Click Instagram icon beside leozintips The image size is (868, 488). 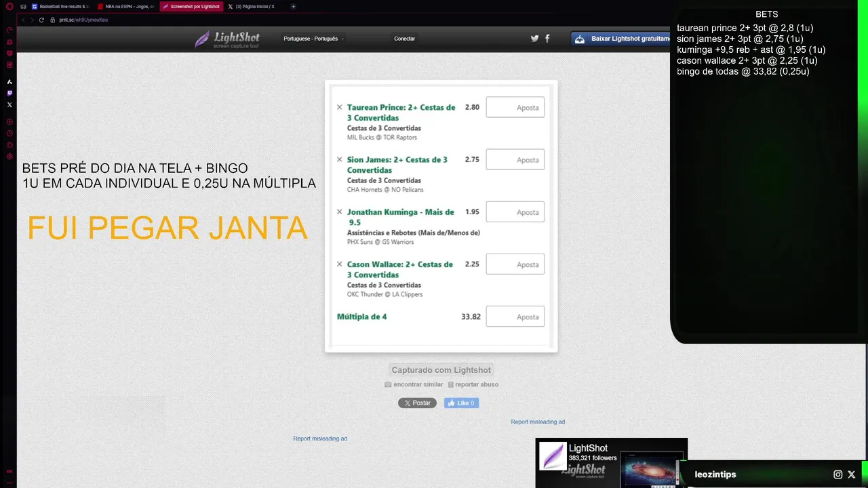tap(838, 474)
